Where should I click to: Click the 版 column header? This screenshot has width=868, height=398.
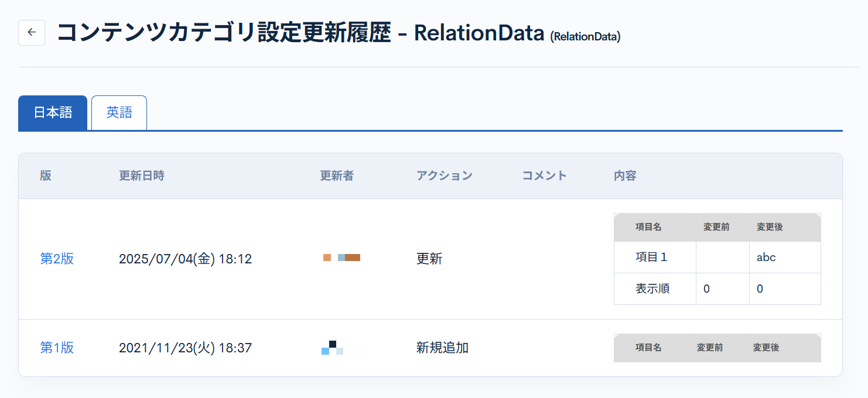tap(46, 176)
